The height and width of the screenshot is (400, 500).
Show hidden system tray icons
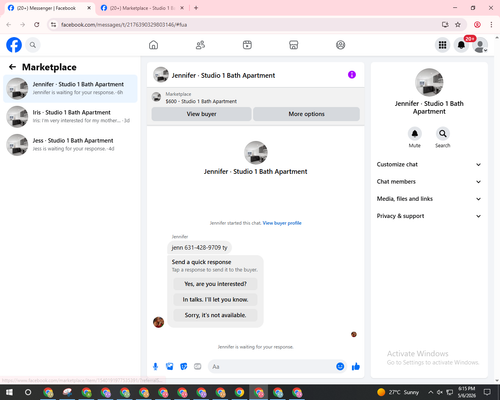click(431, 392)
